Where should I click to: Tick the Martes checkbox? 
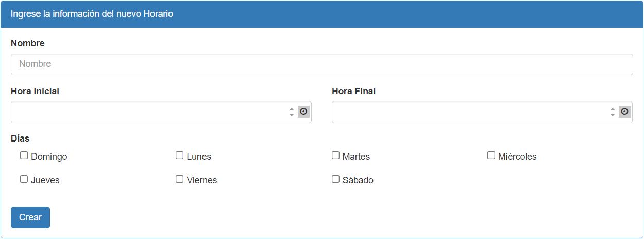[335, 156]
